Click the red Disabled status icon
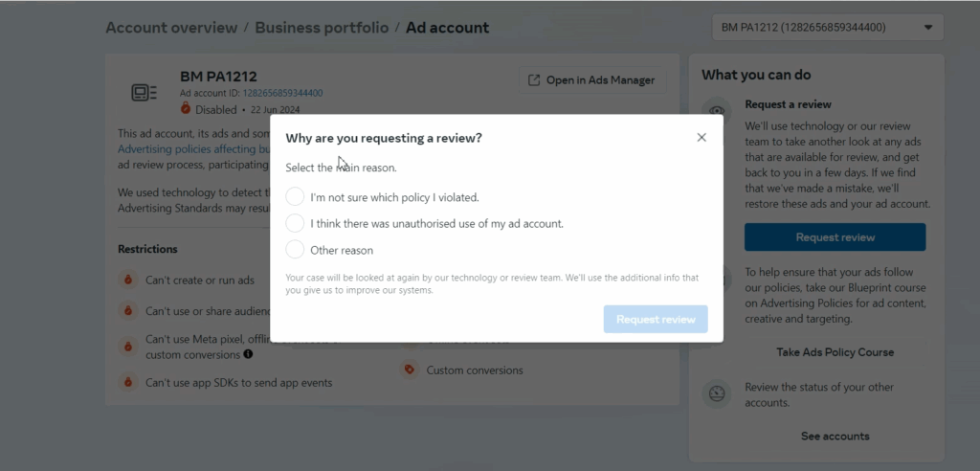The image size is (980, 471). 186,109
